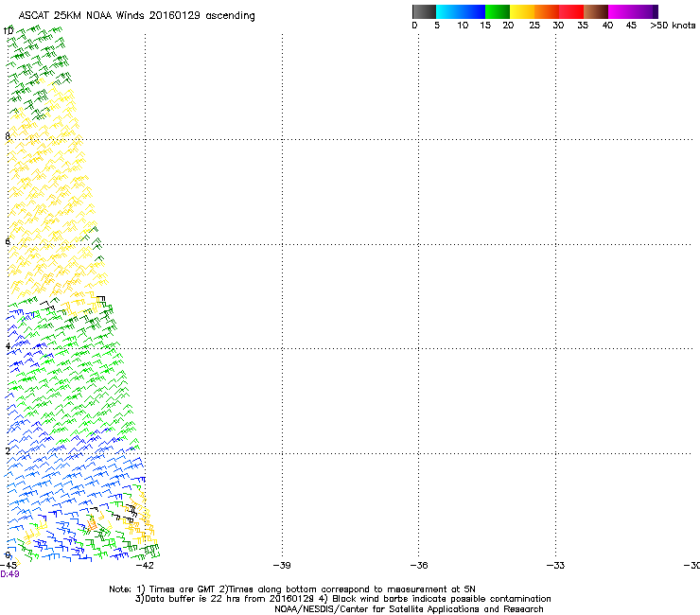Click the '25' speed legend label

(534, 26)
